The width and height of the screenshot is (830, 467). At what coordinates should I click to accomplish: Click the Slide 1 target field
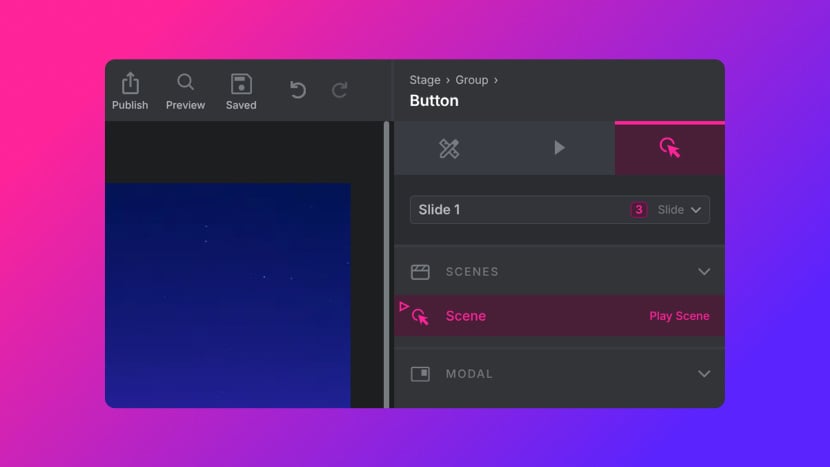(520, 210)
